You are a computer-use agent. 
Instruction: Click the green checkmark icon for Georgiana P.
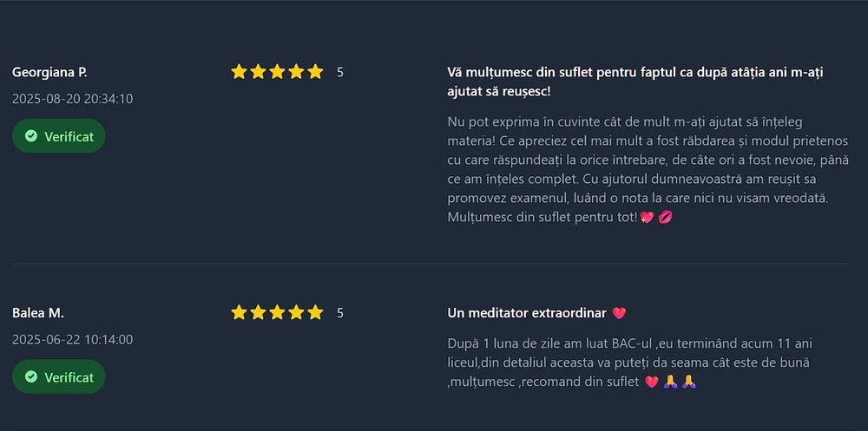(x=31, y=136)
